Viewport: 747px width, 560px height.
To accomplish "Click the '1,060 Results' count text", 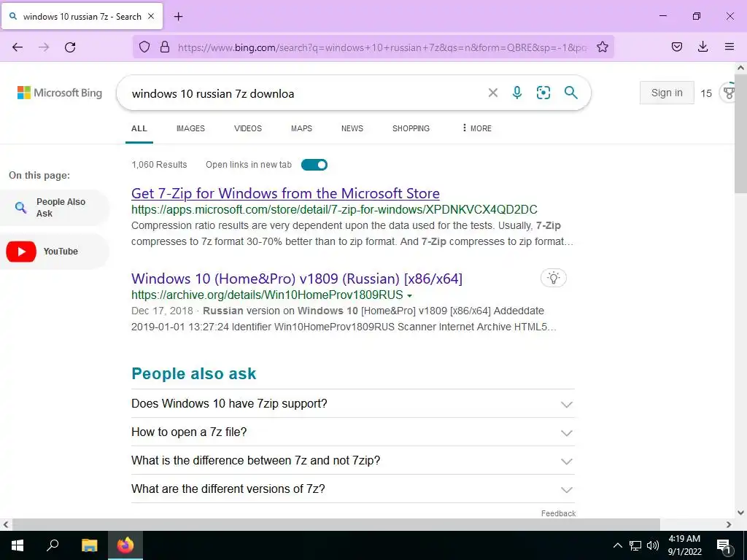I will [x=159, y=165].
